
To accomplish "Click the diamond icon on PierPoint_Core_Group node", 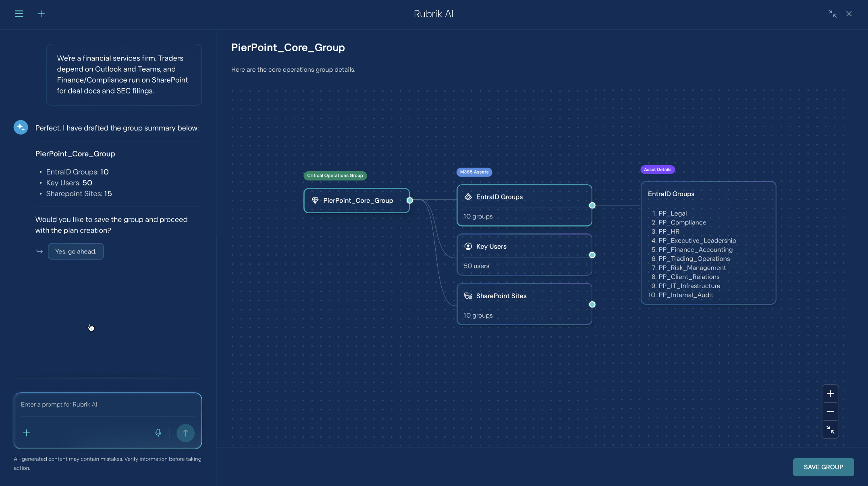I will (x=315, y=200).
